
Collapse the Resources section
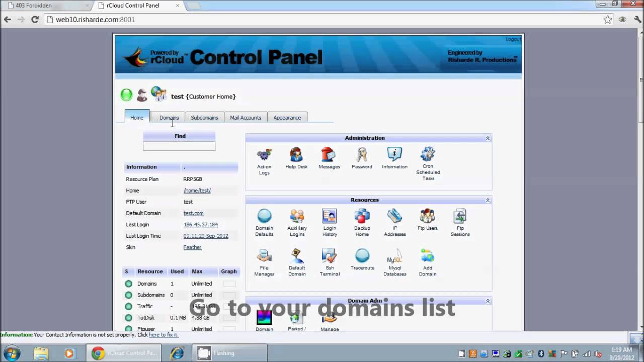pyautogui.click(x=488, y=200)
